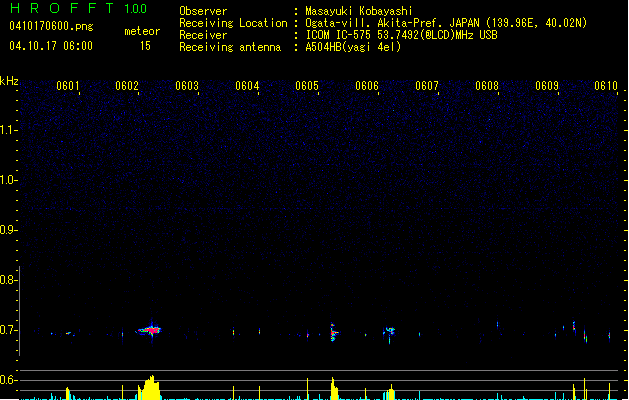Click the kHz axis unit label
This screenshot has width=629, height=400.
click(x=9, y=81)
